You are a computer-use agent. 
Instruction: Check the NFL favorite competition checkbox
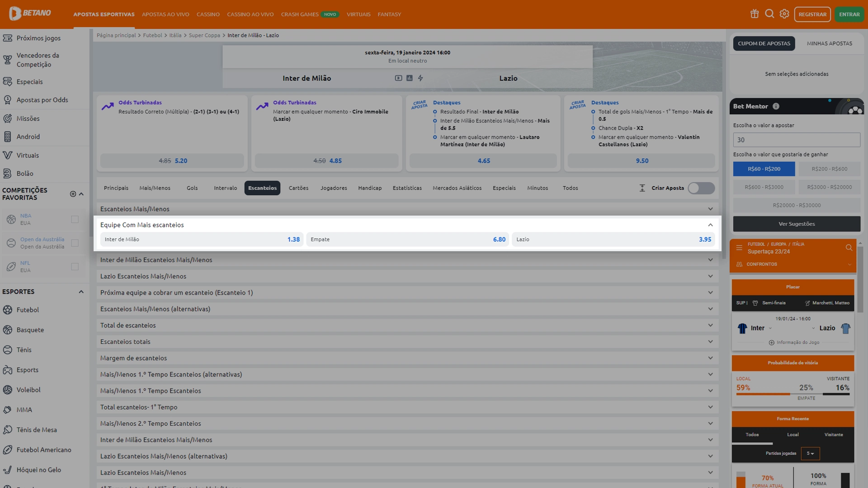(x=75, y=267)
